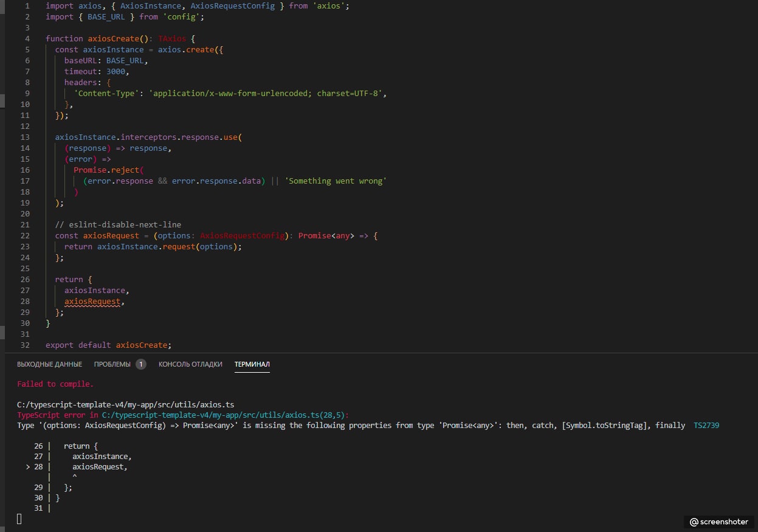Click the export default axiosCreate statement
758x532 pixels.
(x=109, y=345)
